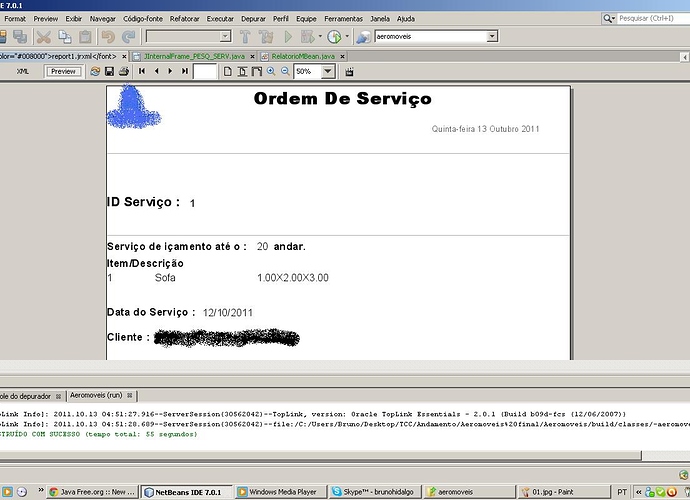This screenshot has height=500, width=690.
Task: Open the Perfil menu
Action: [x=281, y=19]
